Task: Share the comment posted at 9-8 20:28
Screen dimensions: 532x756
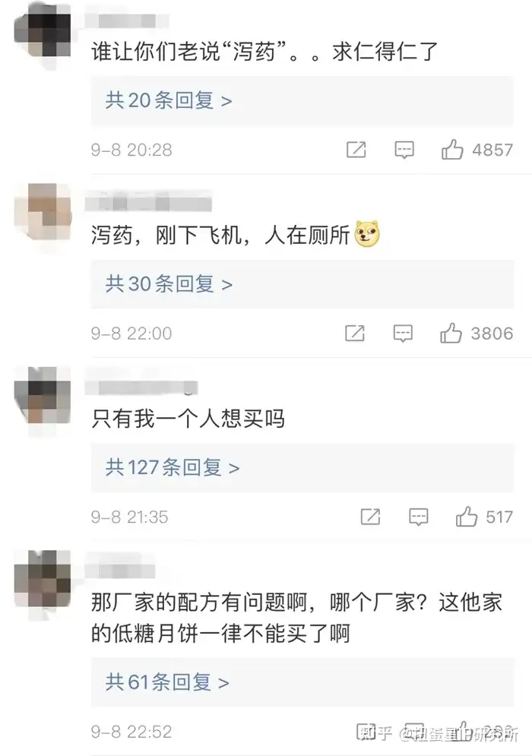Action: coord(356,150)
